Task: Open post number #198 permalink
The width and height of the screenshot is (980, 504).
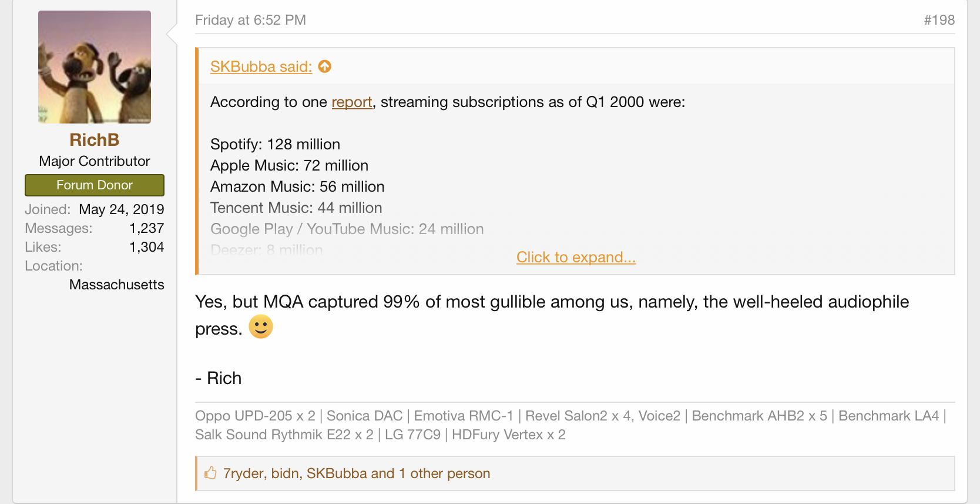Action: coord(939,20)
